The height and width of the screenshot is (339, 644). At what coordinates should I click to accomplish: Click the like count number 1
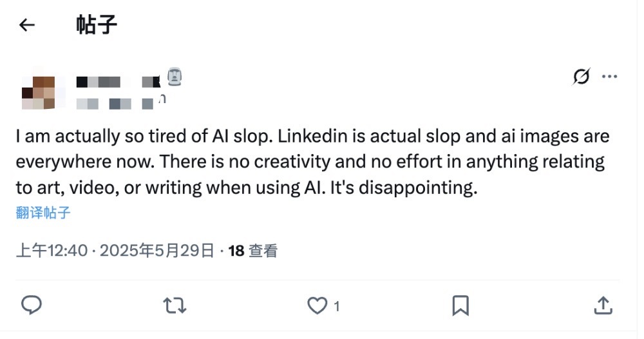pos(337,306)
